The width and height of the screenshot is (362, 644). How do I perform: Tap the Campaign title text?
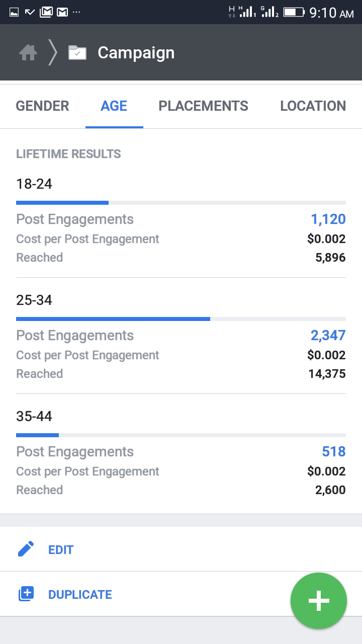pos(136,52)
